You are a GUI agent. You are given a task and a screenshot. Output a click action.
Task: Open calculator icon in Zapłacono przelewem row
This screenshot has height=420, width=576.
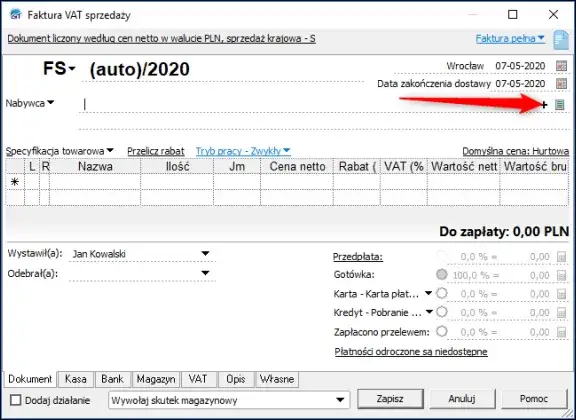tap(561, 332)
